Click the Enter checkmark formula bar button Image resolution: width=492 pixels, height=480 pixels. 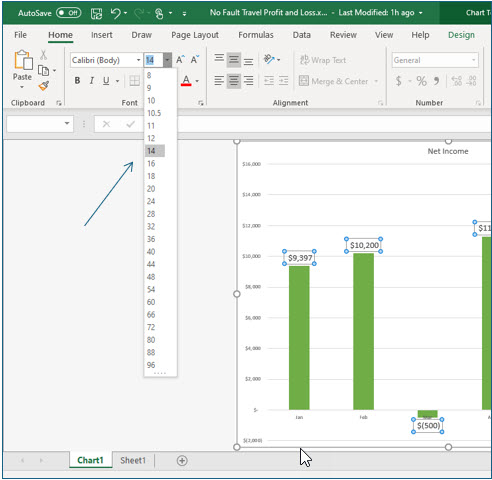click(130, 124)
